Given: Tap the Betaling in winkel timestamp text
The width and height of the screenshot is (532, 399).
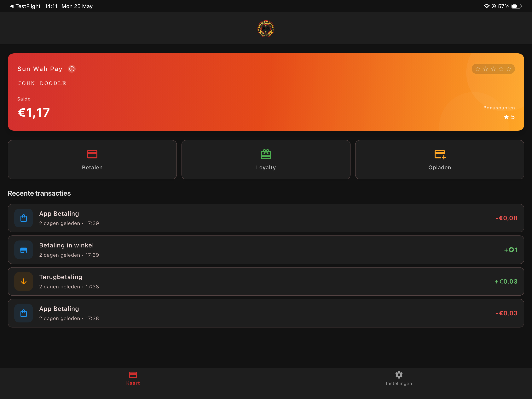Looking at the screenshot, I should (69, 255).
